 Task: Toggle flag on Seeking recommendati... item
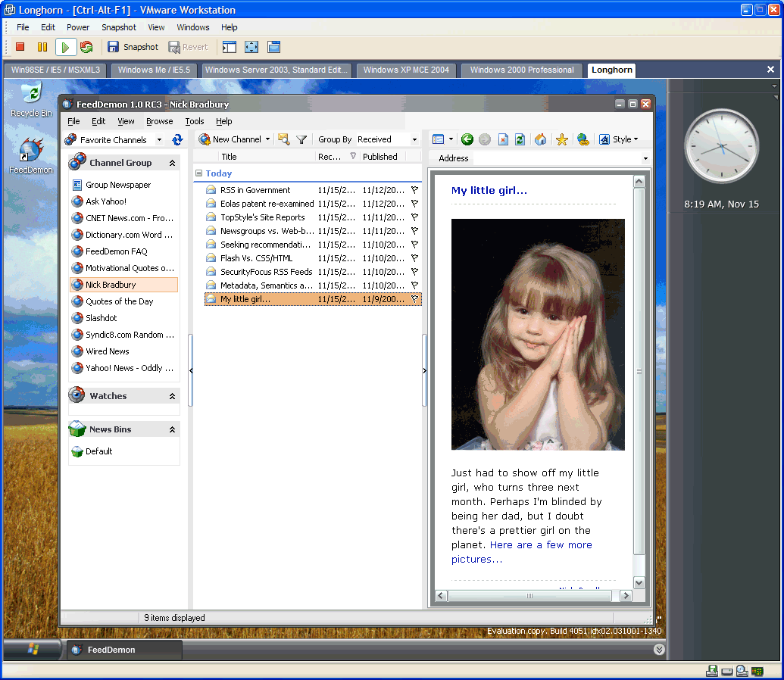point(414,245)
